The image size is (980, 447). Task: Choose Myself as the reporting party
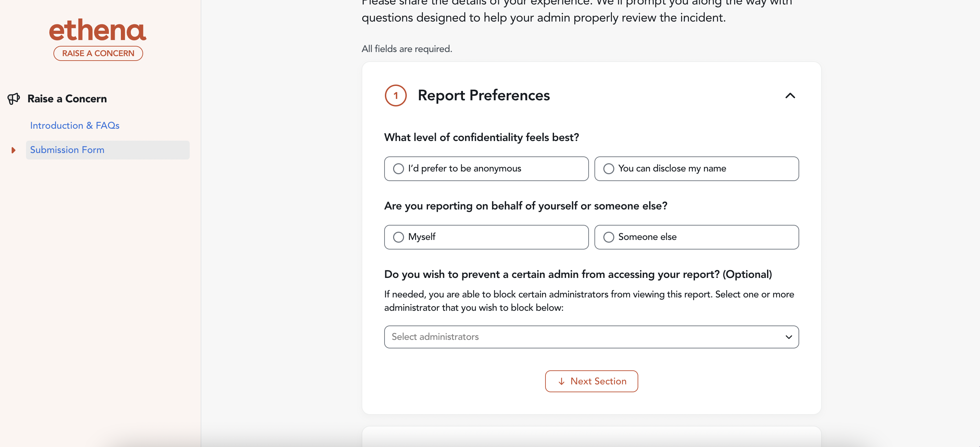point(486,237)
